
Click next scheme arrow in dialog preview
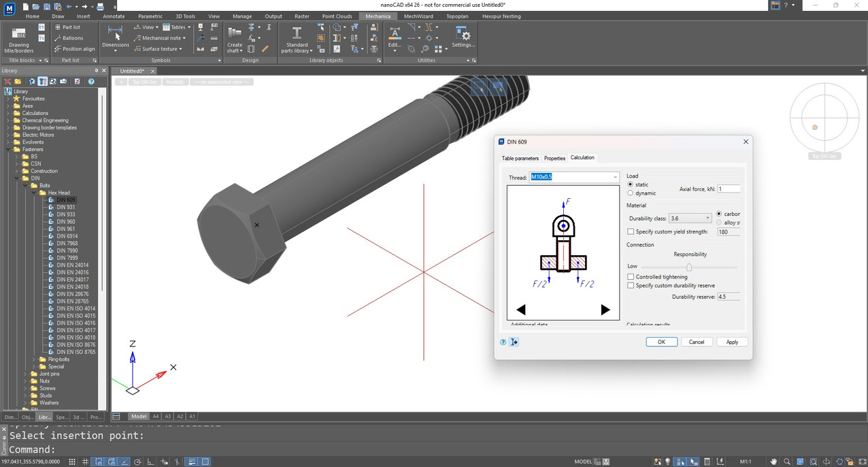[605, 310]
